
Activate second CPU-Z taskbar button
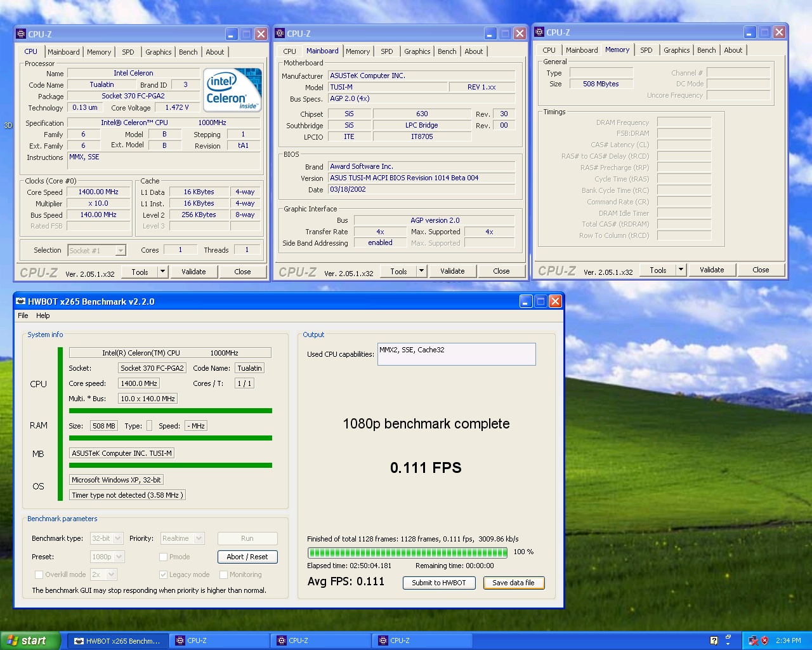(321, 641)
